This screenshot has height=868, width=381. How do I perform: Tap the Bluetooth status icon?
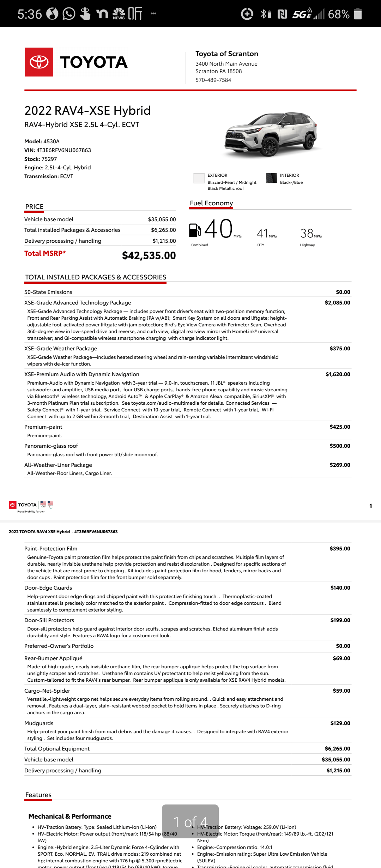[x=266, y=14]
